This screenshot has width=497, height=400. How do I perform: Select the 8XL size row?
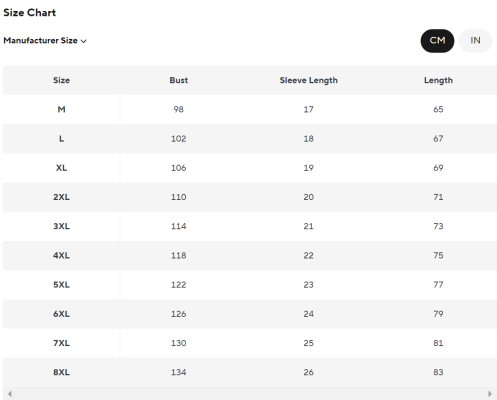(250, 372)
